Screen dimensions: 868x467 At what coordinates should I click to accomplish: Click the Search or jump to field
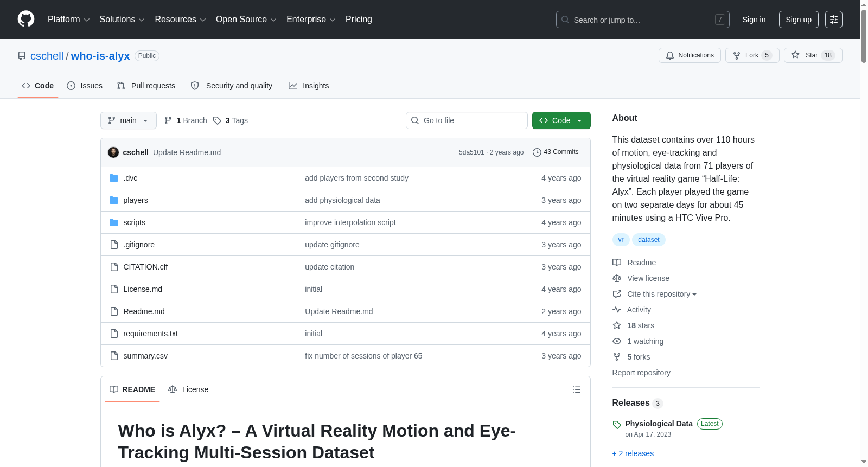(643, 20)
